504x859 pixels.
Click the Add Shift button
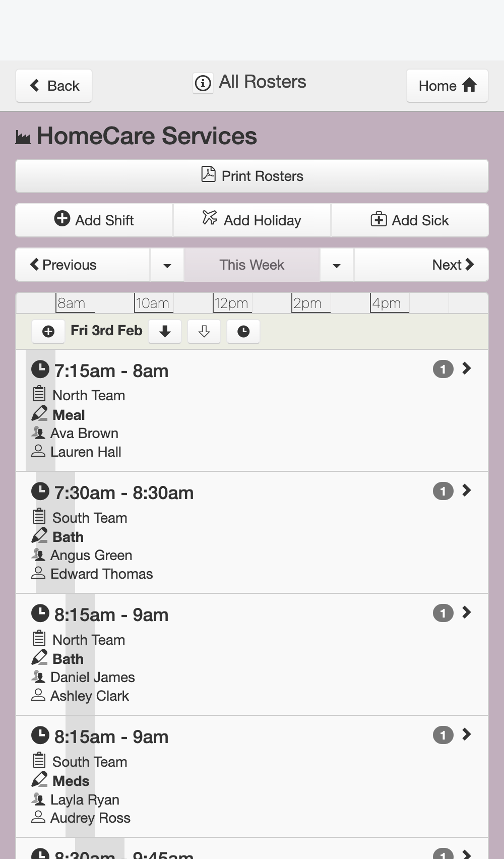(x=94, y=220)
